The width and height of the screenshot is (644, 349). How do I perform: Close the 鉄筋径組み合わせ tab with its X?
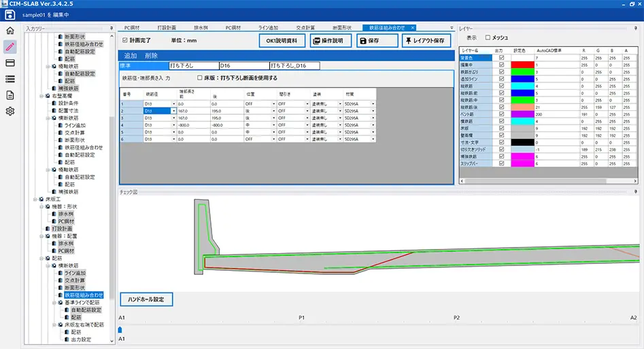(412, 27)
